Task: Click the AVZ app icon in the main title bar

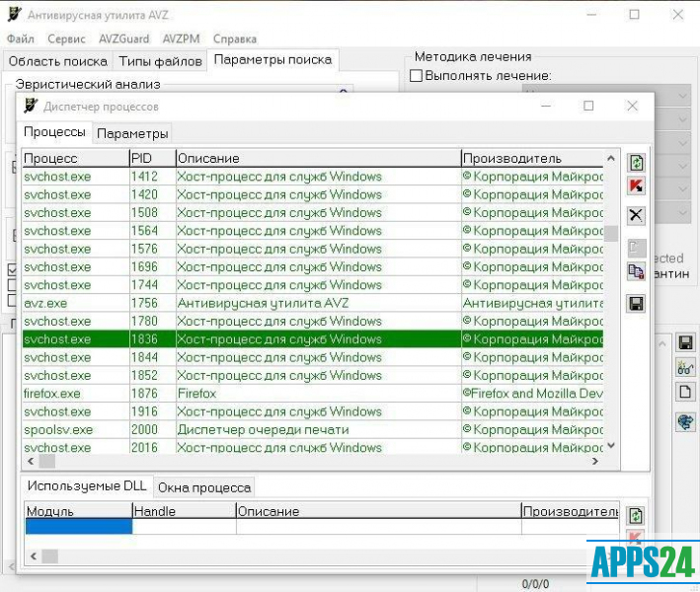Action: point(15,14)
